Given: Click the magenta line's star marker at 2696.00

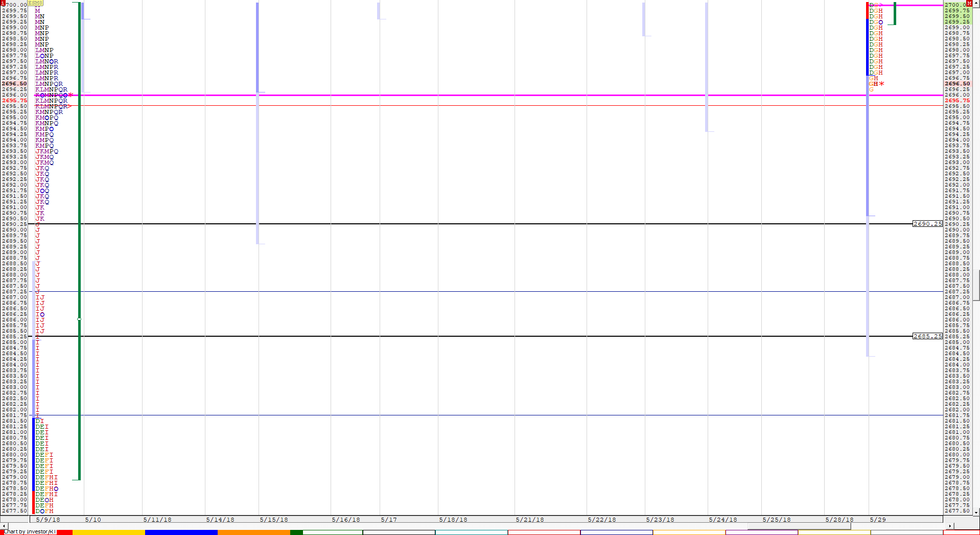Looking at the screenshot, I should coord(71,95).
